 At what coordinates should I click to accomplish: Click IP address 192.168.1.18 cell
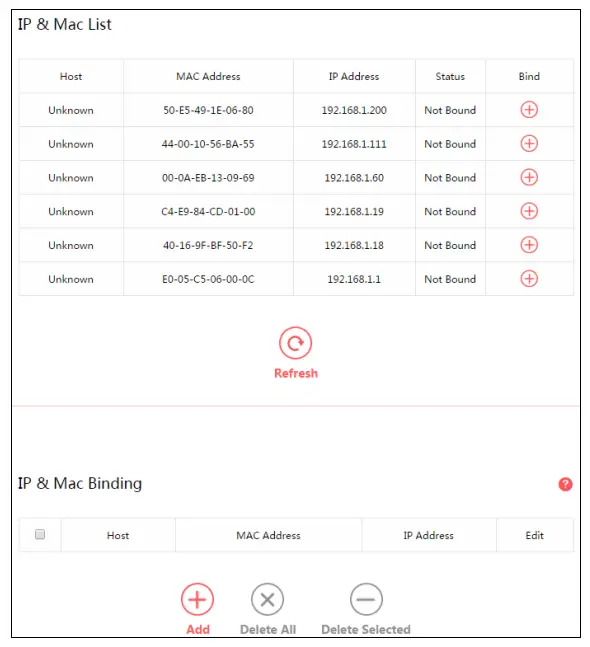(x=354, y=246)
